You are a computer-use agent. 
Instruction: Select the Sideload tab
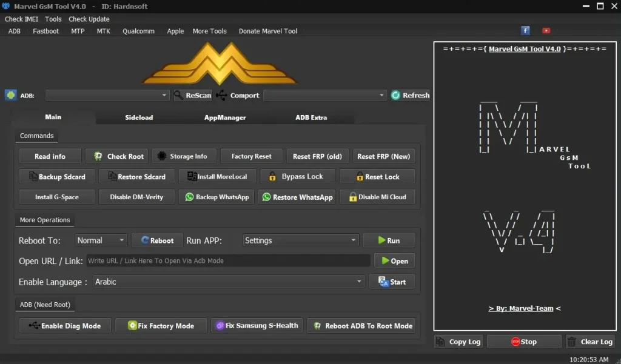pos(139,117)
